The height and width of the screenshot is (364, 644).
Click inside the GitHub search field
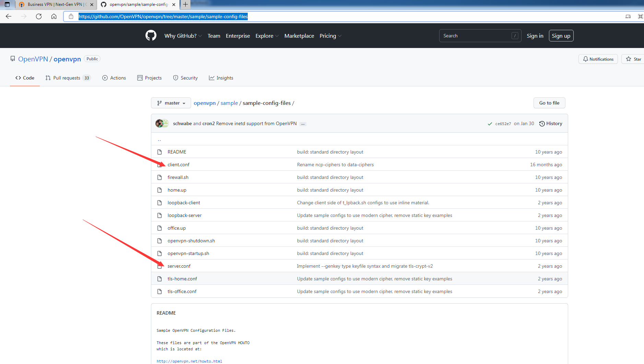(x=477, y=35)
